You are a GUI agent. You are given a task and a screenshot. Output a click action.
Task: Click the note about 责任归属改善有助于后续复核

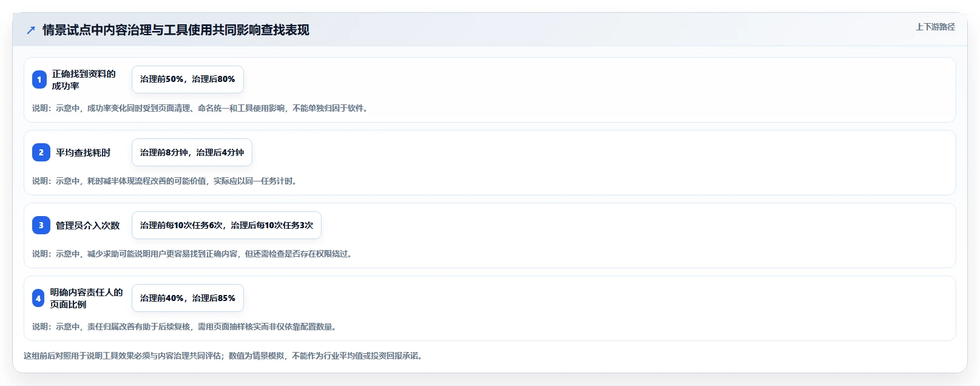pos(185,327)
